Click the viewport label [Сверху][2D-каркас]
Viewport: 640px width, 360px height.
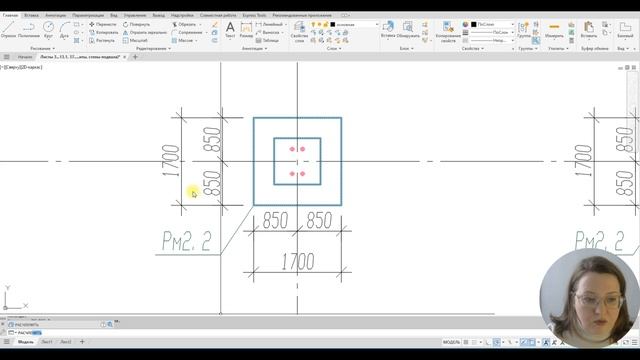[22, 67]
